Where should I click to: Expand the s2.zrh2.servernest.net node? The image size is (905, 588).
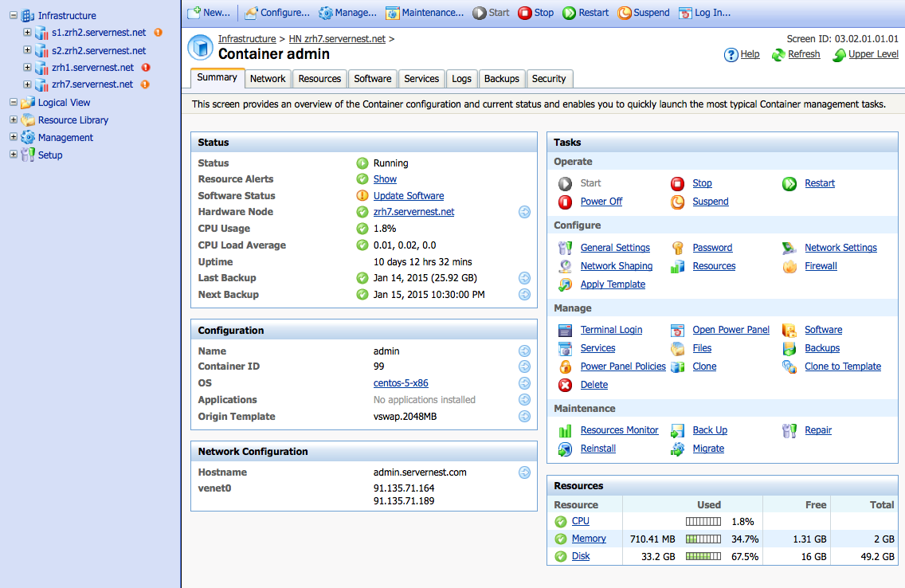click(x=27, y=50)
